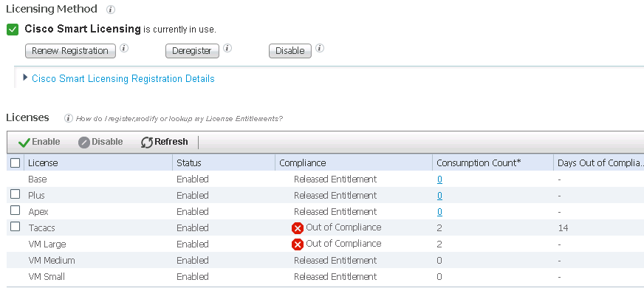Image resolution: width=644 pixels, height=291 pixels.
Task: Click Released Entitlement in VM Small row
Action: [x=335, y=277]
